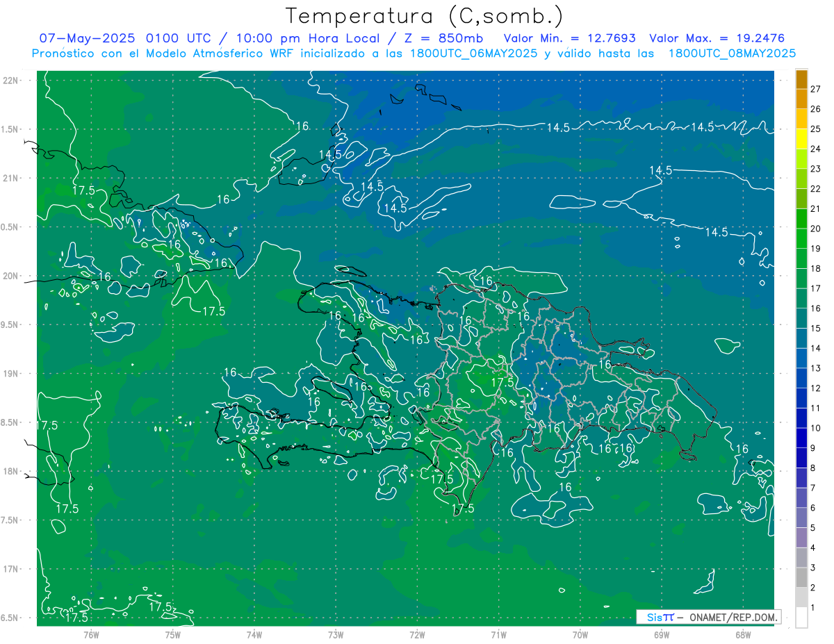Click the latitude axis label 21N

click(x=12, y=178)
